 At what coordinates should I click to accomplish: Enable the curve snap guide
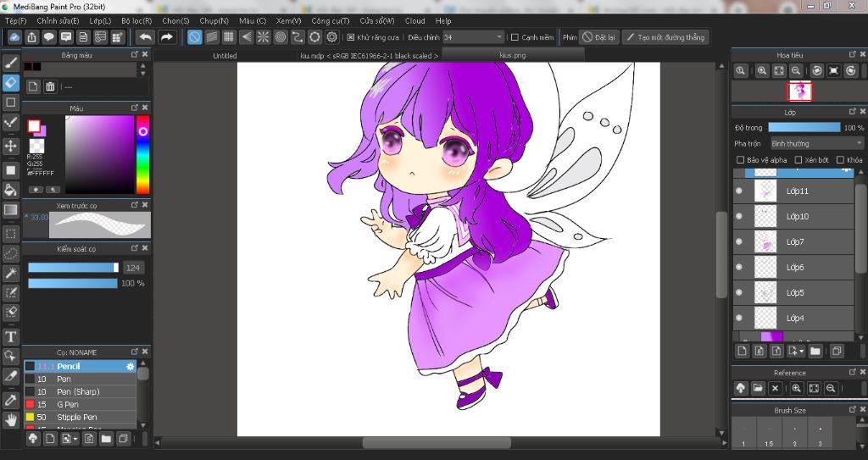(x=298, y=37)
